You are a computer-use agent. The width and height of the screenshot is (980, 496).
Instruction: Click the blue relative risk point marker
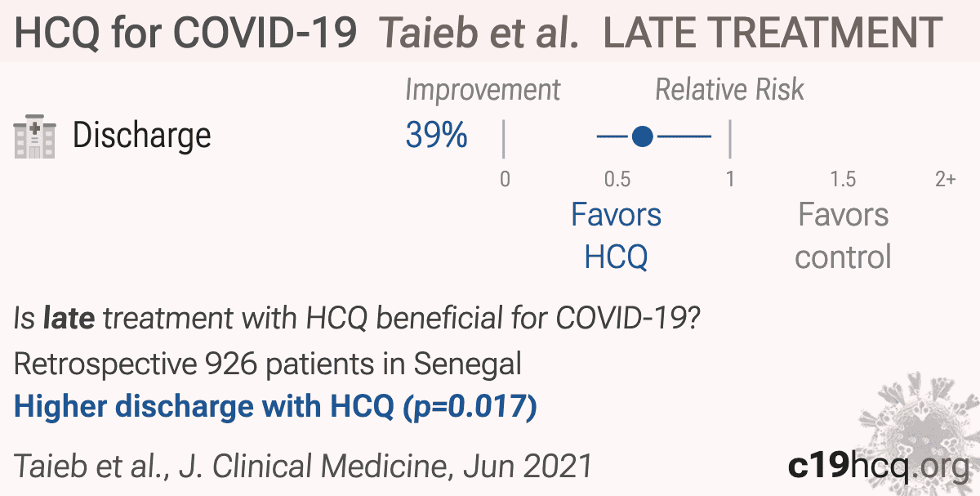643,136
